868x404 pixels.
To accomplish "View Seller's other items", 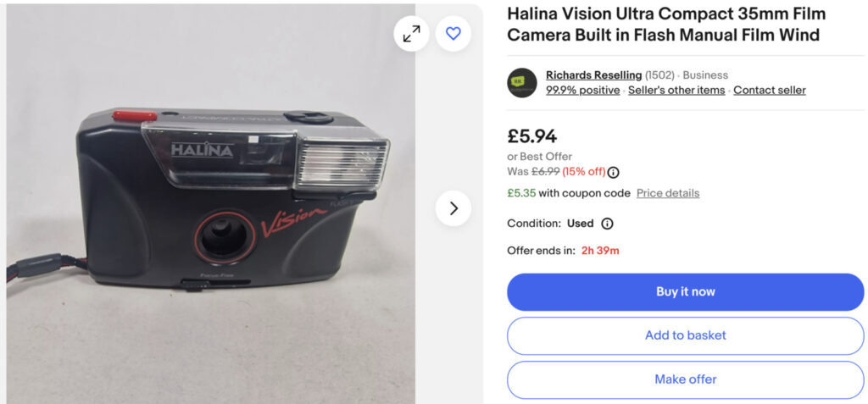I will (676, 91).
